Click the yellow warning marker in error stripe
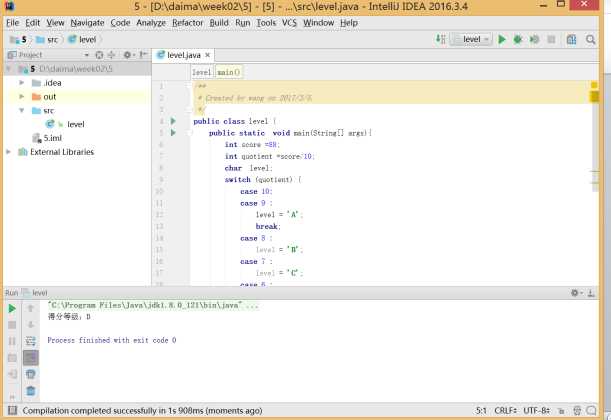 [594, 96]
